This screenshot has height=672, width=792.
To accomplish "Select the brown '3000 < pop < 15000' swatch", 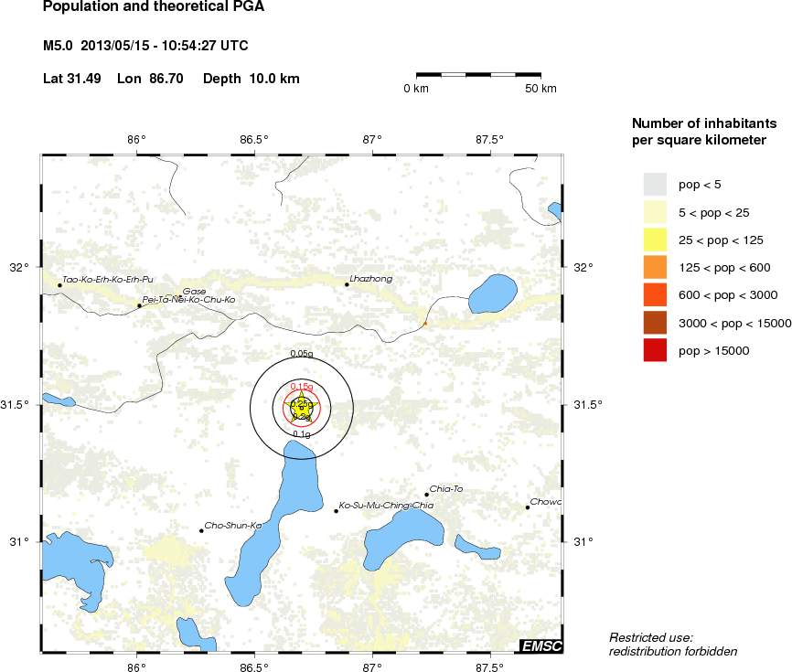I will pos(655,322).
